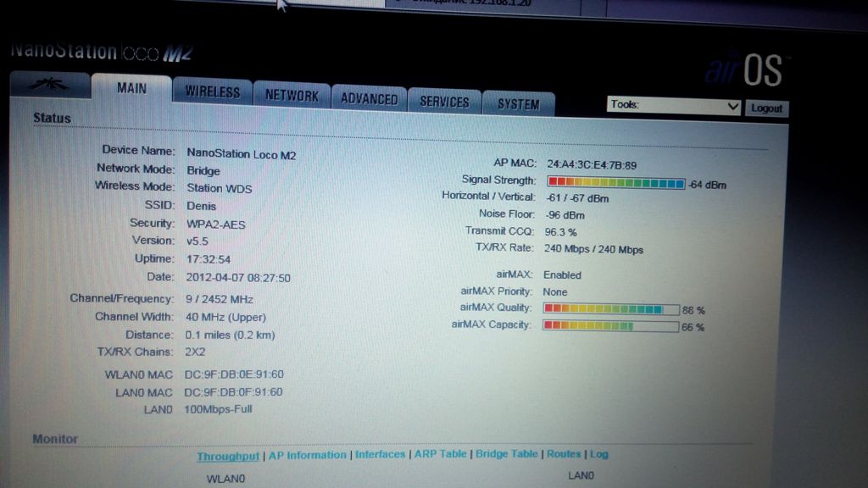The height and width of the screenshot is (488, 868).
Task: Select the SERVICES tab
Action: click(x=444, y=102)
